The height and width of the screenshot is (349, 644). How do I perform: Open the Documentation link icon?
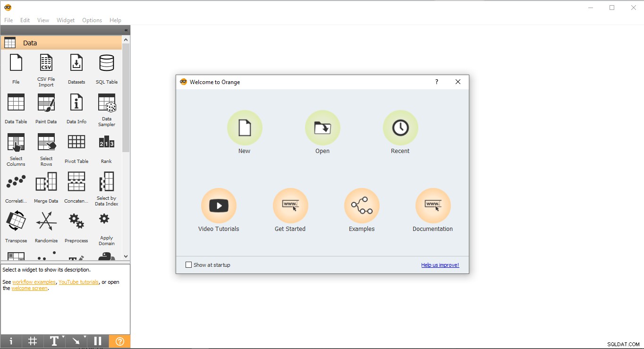pyautogui.click(x=433, y=206)
